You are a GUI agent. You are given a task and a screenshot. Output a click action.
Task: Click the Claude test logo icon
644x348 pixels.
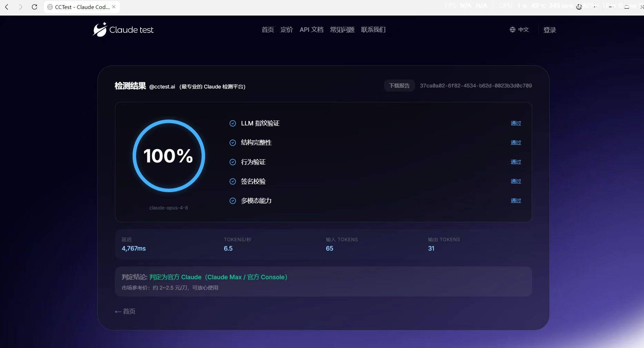[x=100, y=30]
